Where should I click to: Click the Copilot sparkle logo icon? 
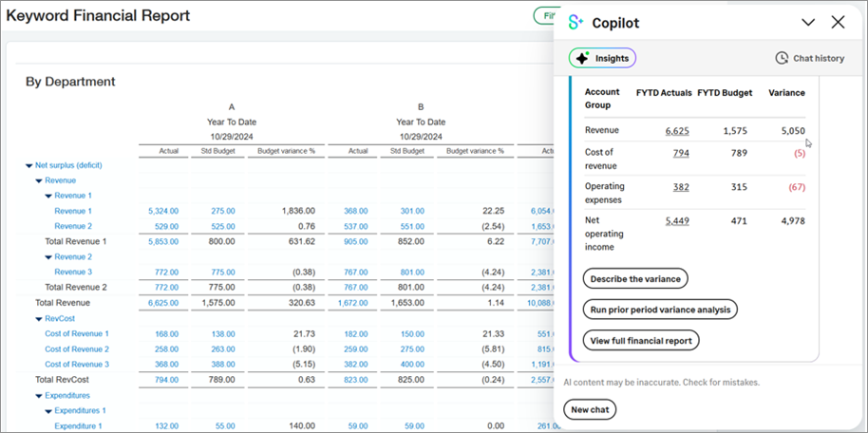click(575, 22)
